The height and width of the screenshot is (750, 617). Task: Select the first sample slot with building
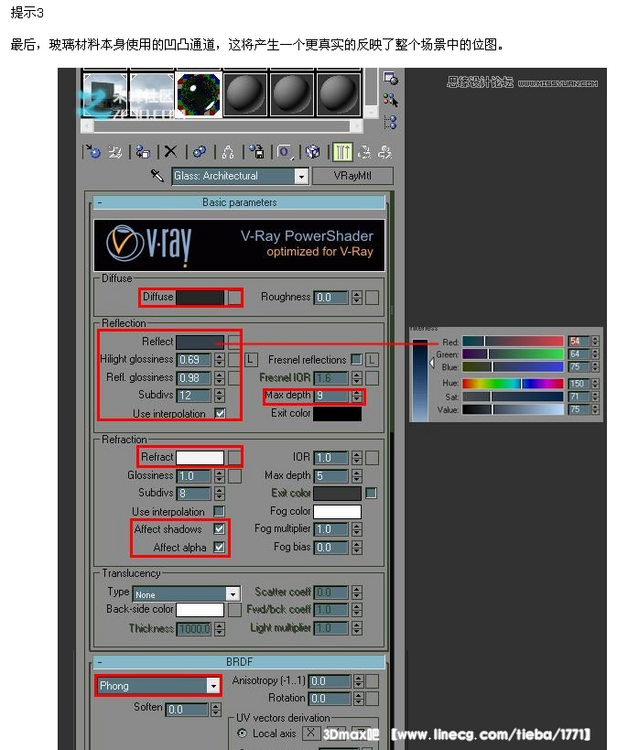[104, 94]
